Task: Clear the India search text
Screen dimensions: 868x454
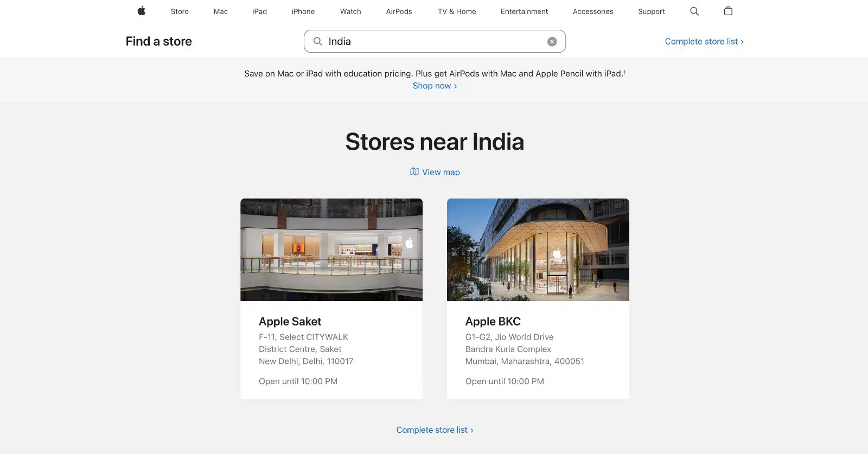Action: [x=552, y=42]
